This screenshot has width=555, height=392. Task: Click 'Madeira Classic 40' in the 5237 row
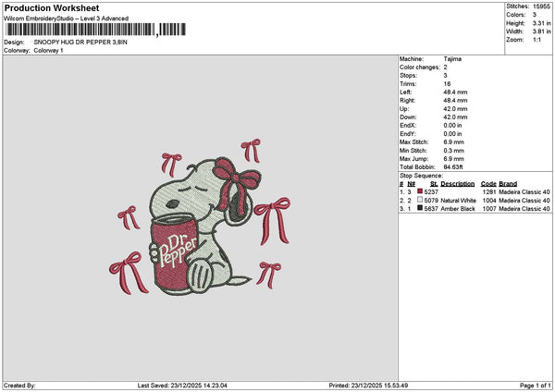tap(524, 192)
